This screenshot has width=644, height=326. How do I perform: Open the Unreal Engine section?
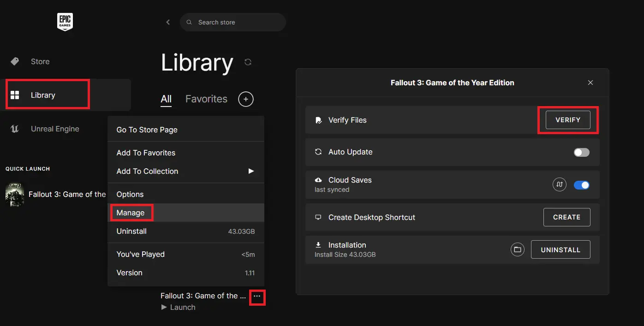click(55, 129)
